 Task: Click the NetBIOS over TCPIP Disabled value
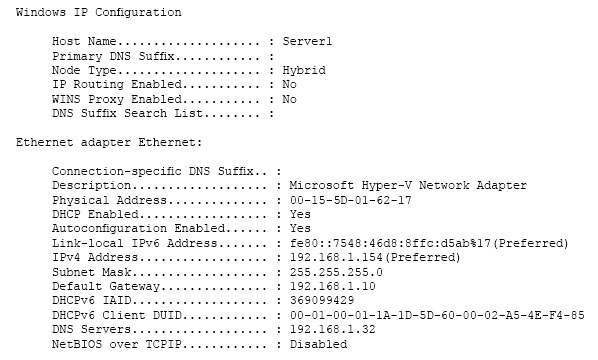click(x=318, y=344)
